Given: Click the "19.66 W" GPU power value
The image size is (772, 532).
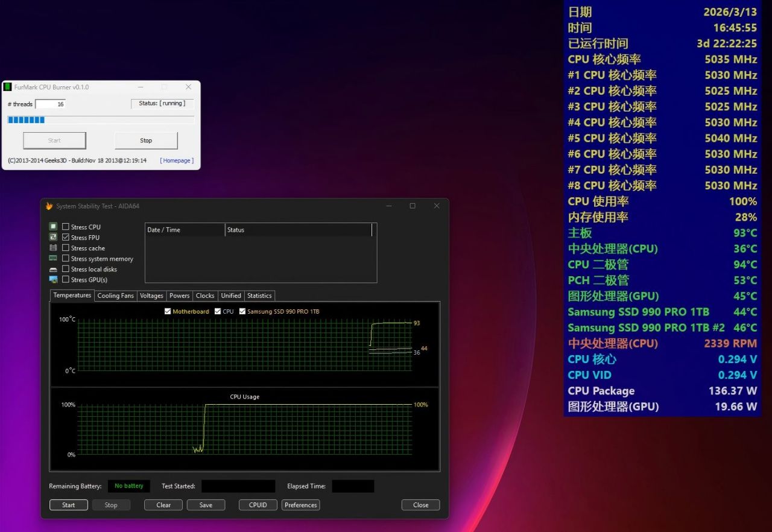Looking at the screenshot, I should click(736, 407).
